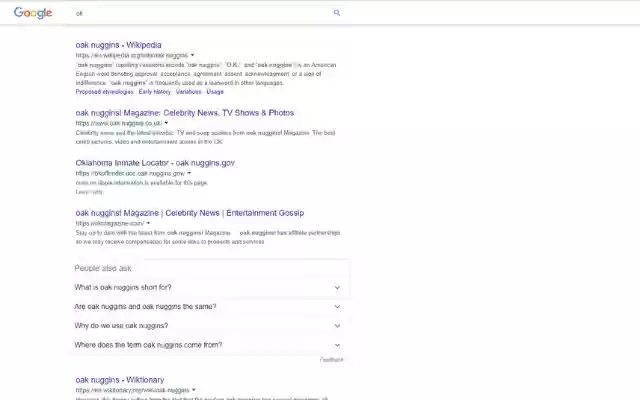Open 'Proposed etymologies' sitelink
640x400 pixels.
click(104, 92)
